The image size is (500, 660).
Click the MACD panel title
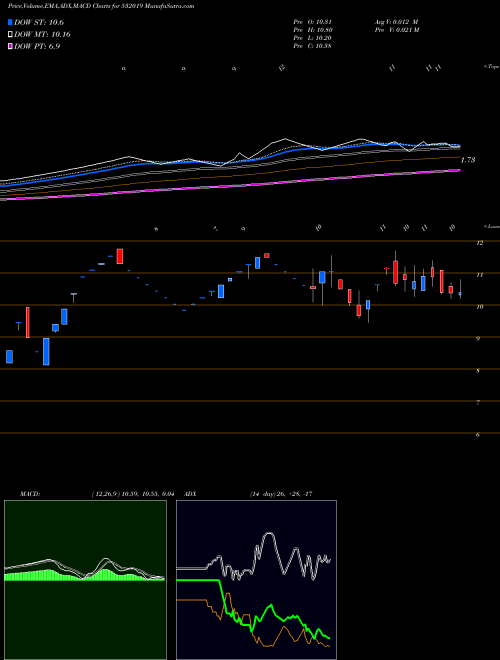[29, 494]
